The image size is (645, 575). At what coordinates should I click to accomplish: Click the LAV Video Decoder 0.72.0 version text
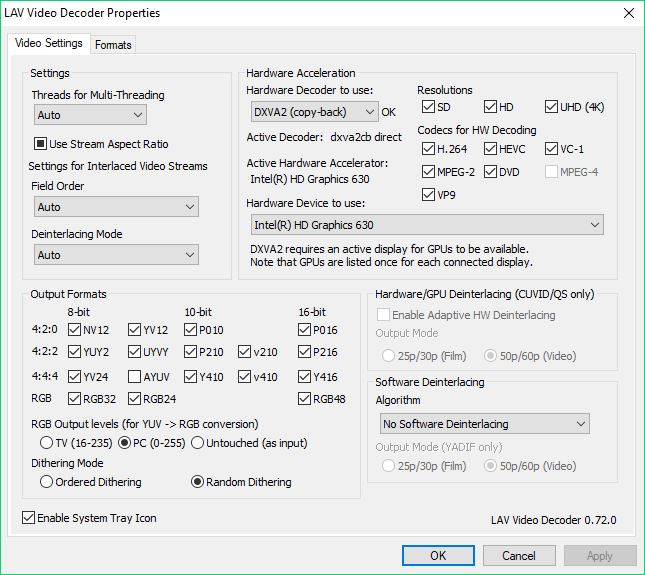point(554,520)
